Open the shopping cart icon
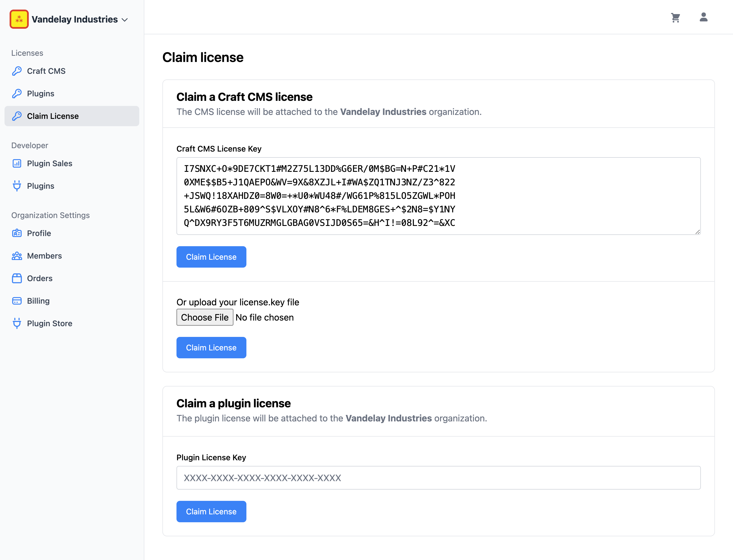 [x=675, y=18]
